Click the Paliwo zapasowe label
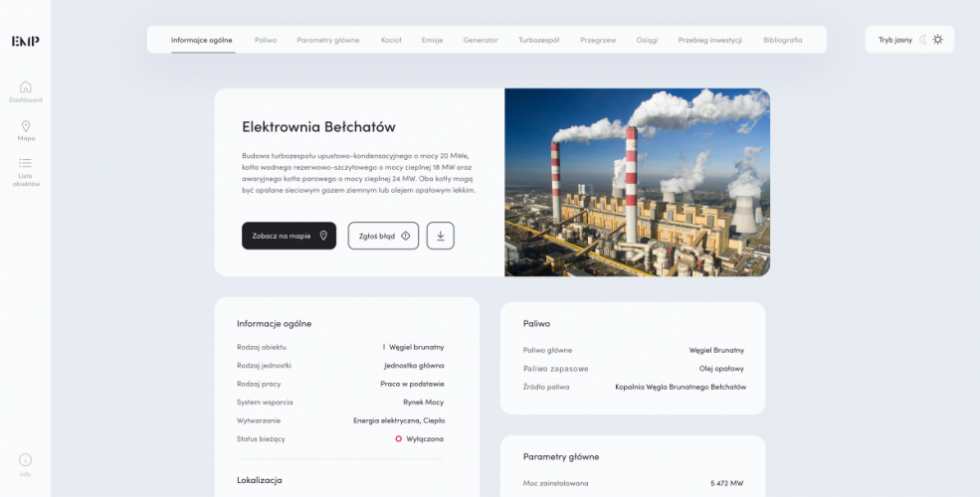This screenshot has height=497, width=980. coord(555,369)
